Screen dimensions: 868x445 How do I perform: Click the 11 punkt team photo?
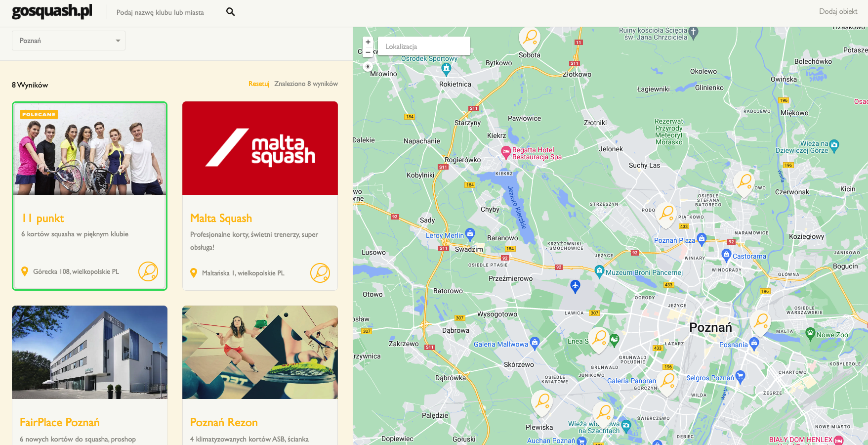pyautogui.click(x=90, y=149)
